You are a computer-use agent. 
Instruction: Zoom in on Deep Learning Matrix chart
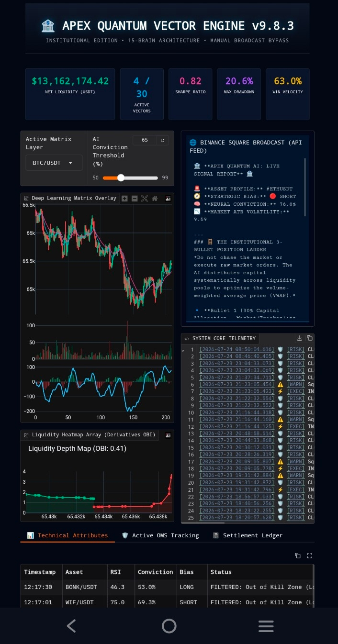pos(124,199)
